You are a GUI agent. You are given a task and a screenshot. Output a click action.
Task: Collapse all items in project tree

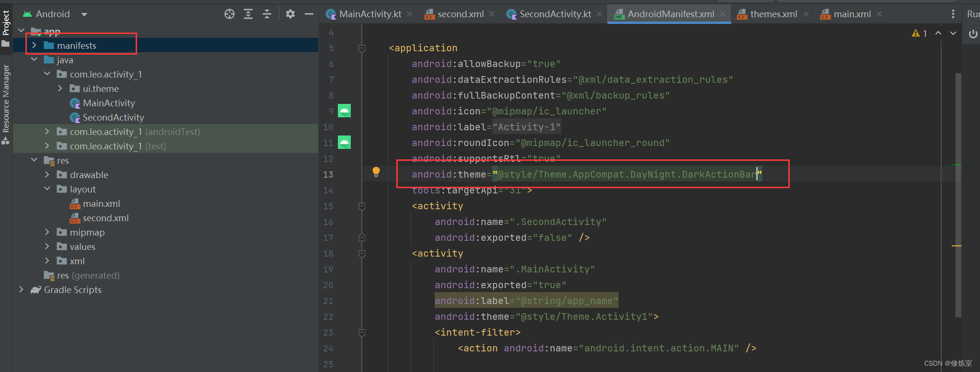click(267, 14)
